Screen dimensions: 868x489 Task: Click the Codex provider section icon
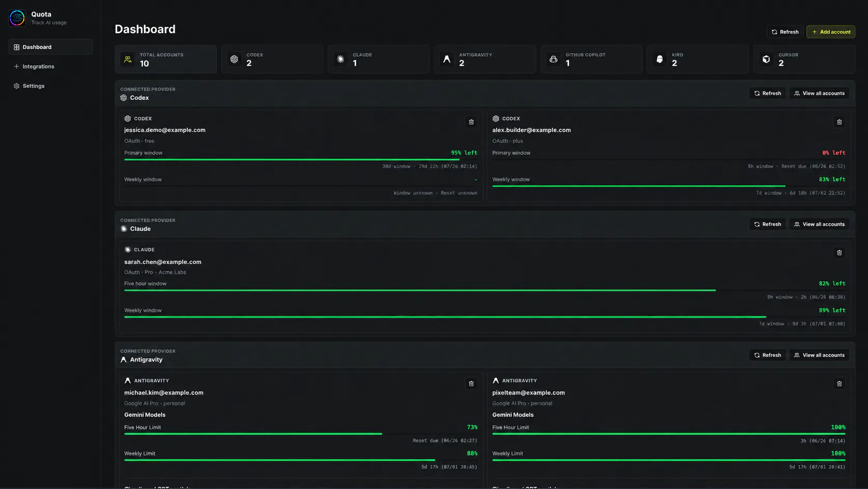(x=124, y=98)
